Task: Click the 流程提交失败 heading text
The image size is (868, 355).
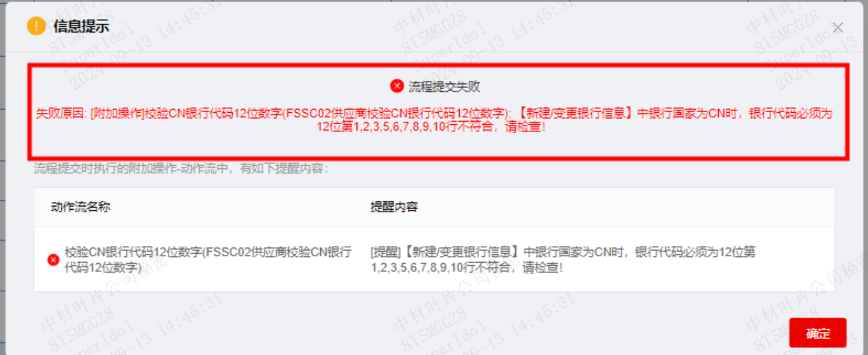Action: (444, 87)
